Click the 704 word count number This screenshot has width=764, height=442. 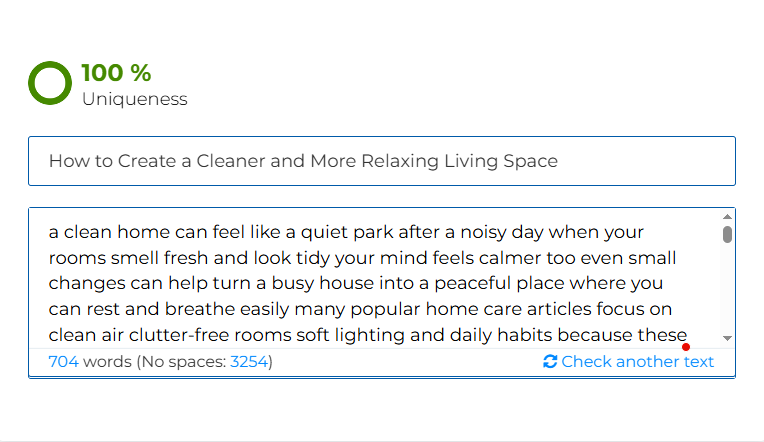point(63,362)
